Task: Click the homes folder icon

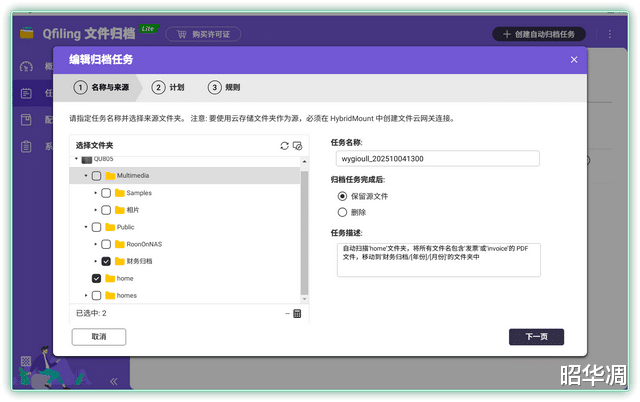Action: [x=110, y=295]
